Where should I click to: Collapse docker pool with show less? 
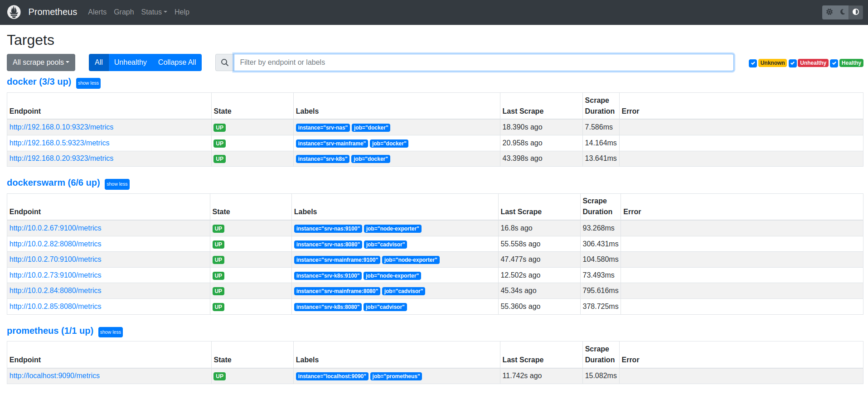click(88, 83)
